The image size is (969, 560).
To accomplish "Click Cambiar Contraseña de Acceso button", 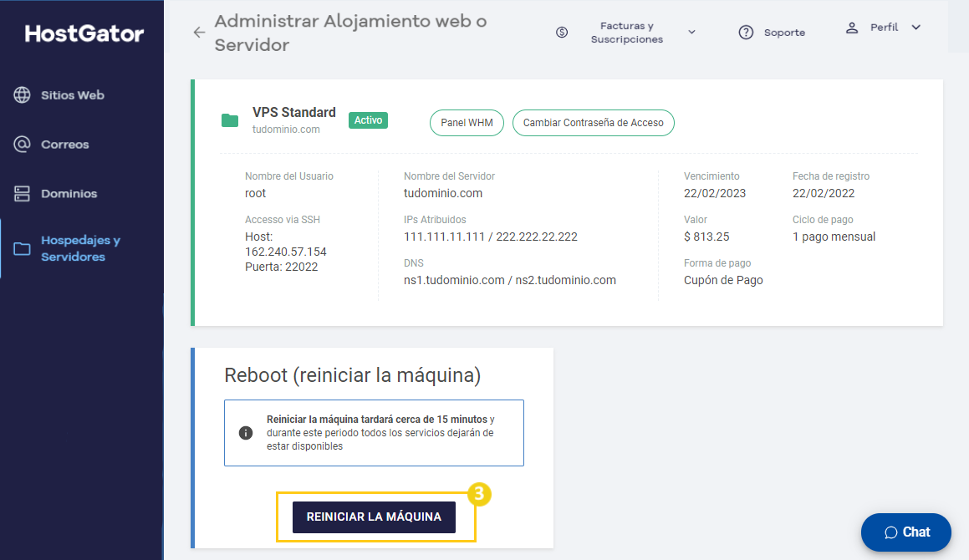I will pos(594,122).
